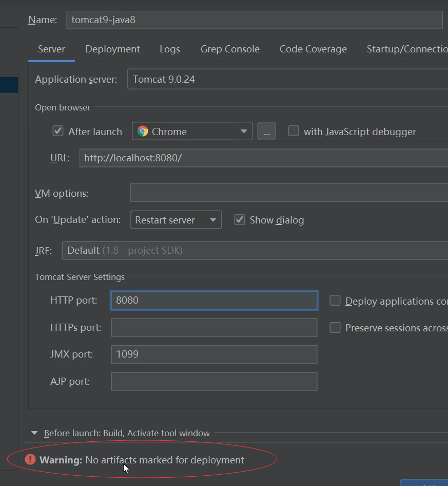Screen dimensions: 448x486
Task: Open the Chrome browser dropdown arrow
Action: (244, 132)
